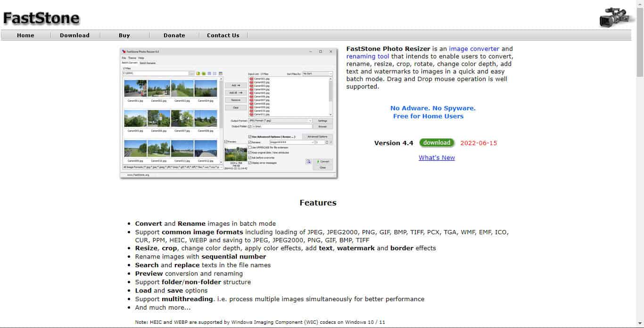Viewport: 644px width, 328px height.
Task: Click the FastStone Photo Resizer screenshot image
Action: tap(229, 113)
